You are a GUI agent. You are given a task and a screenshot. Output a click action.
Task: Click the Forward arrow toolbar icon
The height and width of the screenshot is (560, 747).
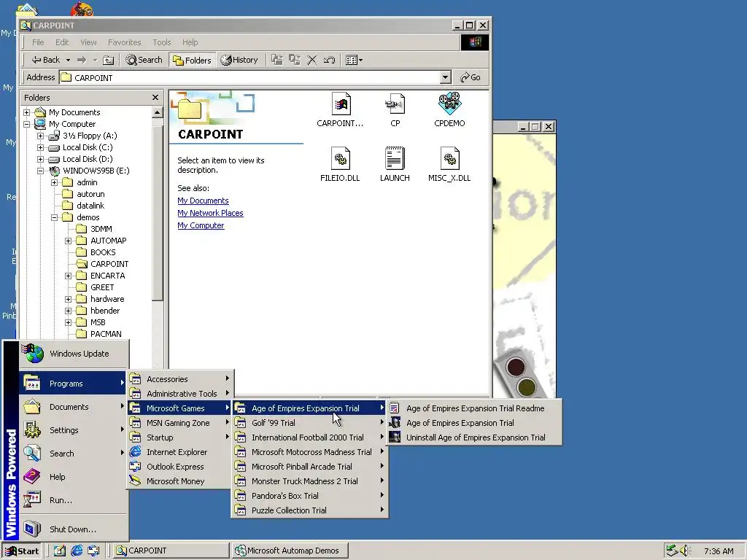82,60
